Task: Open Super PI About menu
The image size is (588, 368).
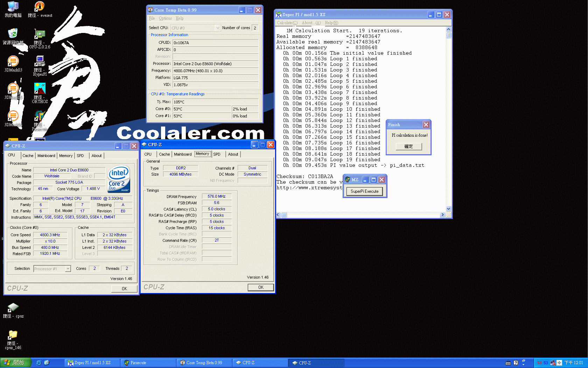Action: click(x=311, y=23)
